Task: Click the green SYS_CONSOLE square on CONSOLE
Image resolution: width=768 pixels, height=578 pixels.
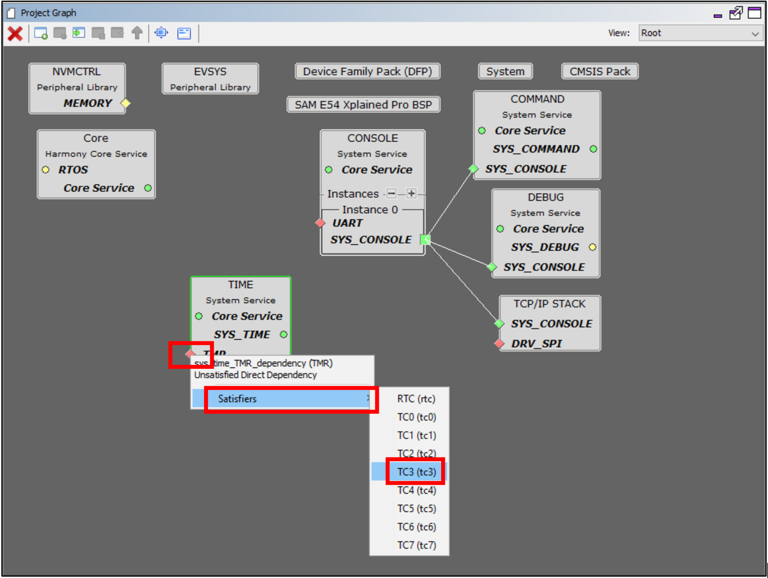Action: (425, 239)
